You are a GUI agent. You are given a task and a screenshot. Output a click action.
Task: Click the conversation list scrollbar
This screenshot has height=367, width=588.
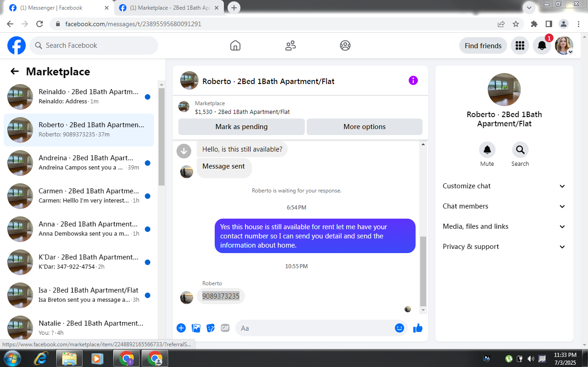(x=161, y=137)
